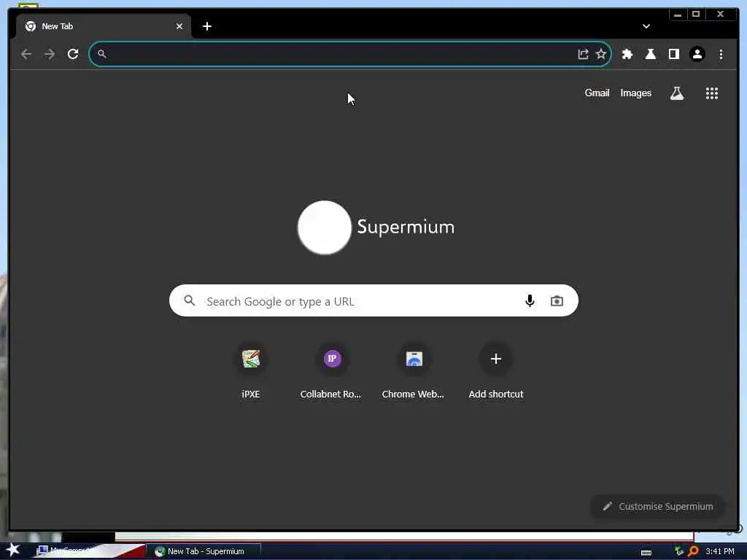Viewport: 747px width, 560px height.
Task: Click the forward navigation arrow
Action: pos(50,54)
